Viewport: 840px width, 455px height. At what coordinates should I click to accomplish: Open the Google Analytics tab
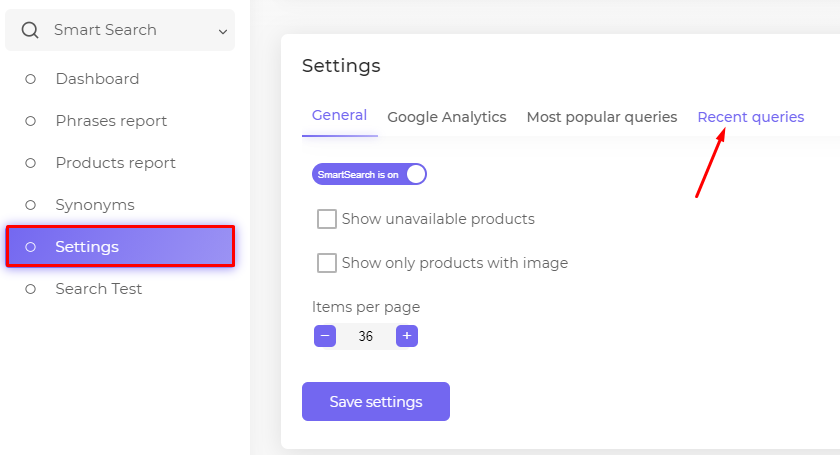pyautogui.click(x=447, y=117)
